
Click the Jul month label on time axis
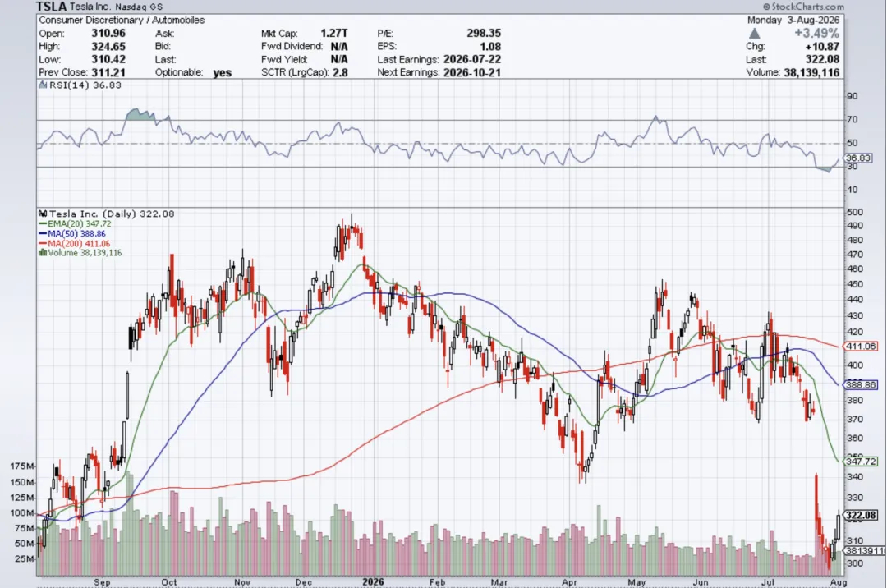[768, 581]
